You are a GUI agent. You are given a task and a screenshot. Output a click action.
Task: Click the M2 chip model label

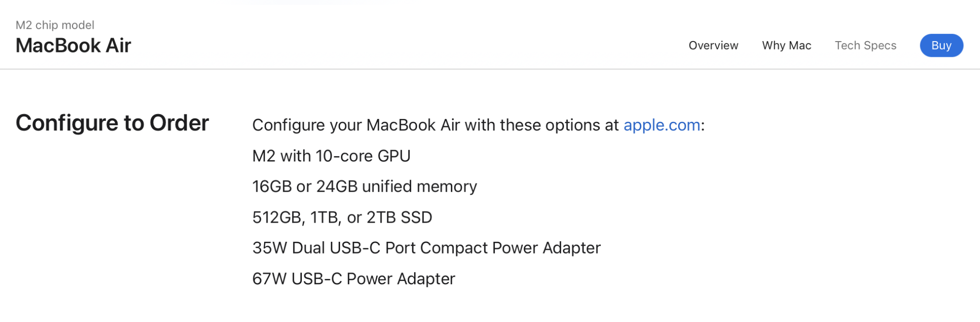click(55, 25)
